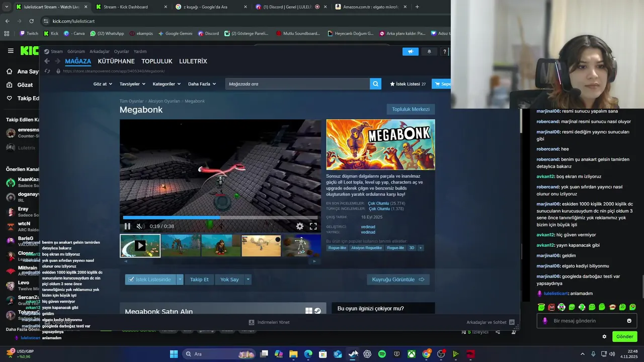Viewport: 644px width, 362px height.
Task: Open the Google Gemini bookmark
Action: point(175,34)
